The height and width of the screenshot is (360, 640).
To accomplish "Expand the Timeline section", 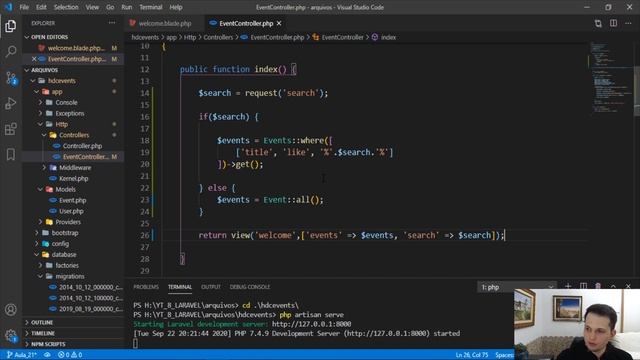I will tap(27, 333).
